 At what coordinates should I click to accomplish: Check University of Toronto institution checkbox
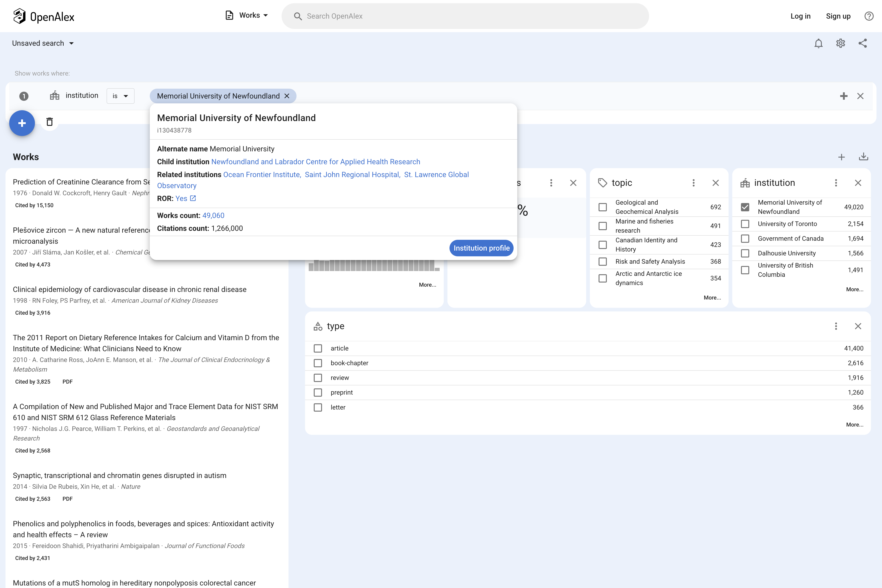coord(745,224)
